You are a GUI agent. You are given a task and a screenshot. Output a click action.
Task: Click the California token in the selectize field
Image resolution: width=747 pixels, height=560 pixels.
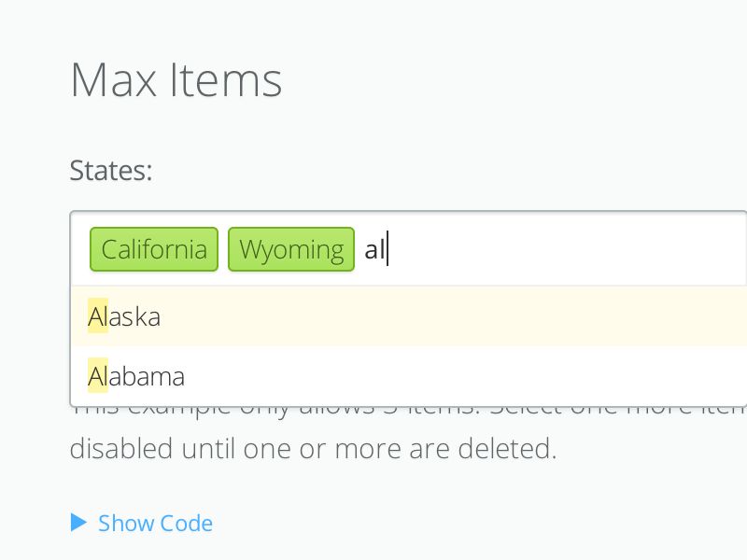153,248
